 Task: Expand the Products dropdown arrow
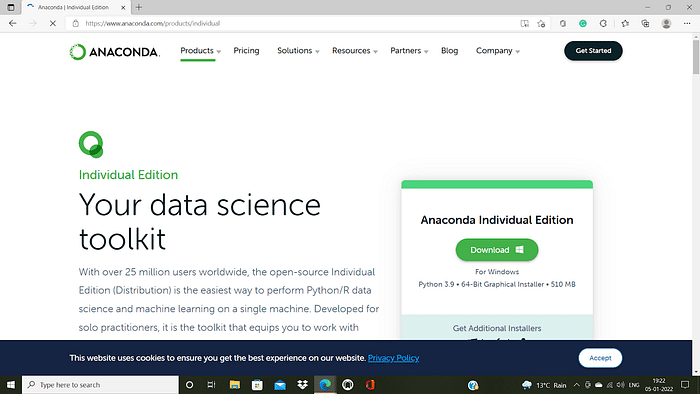click(219, 52)
